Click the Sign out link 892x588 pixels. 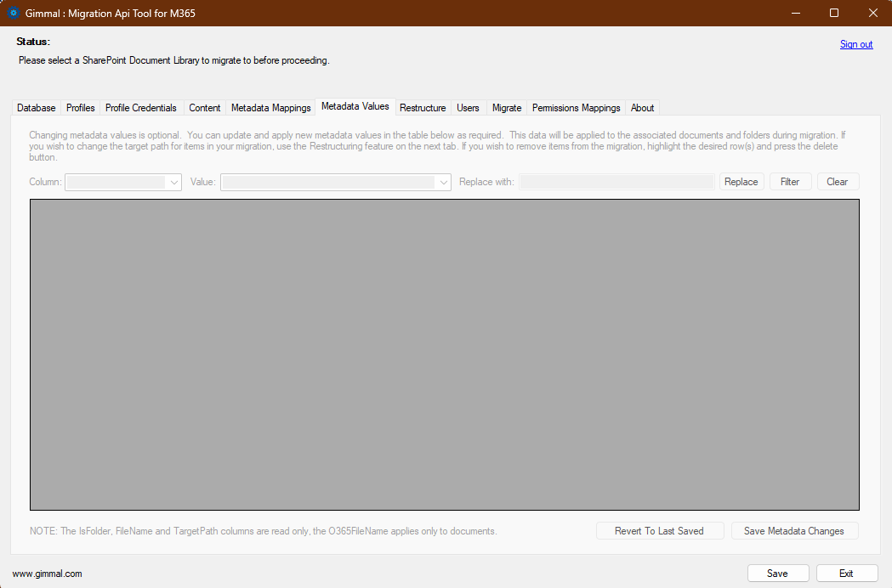coord(856,43)
